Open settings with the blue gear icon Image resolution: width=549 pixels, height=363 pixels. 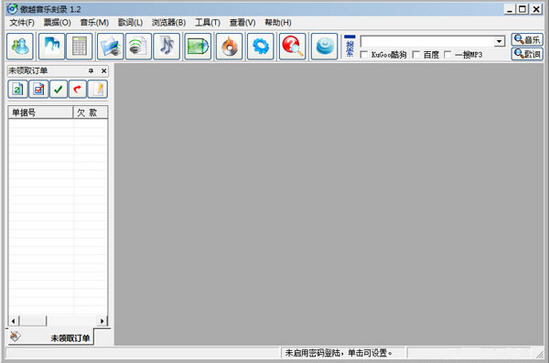pos(260,46)
